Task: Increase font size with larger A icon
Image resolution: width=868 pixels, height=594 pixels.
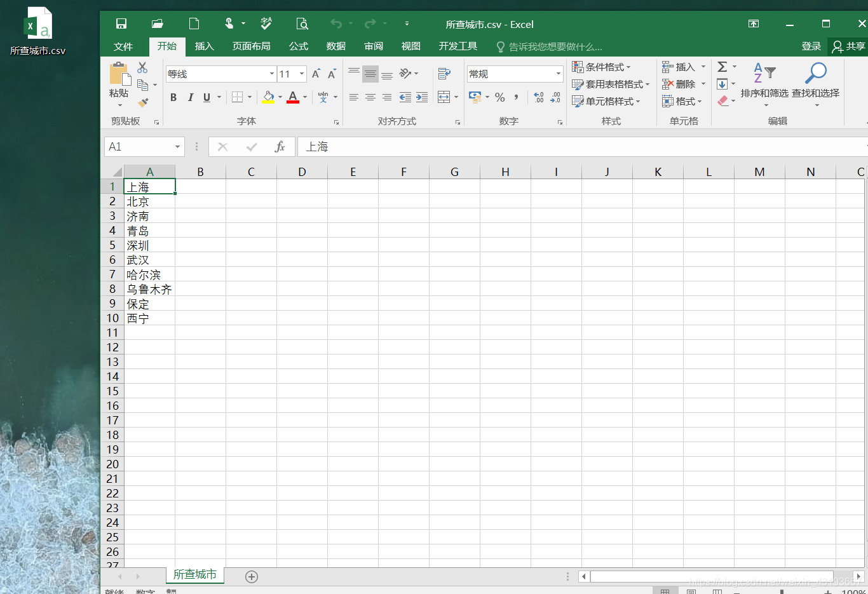Action: coord(316,74)
